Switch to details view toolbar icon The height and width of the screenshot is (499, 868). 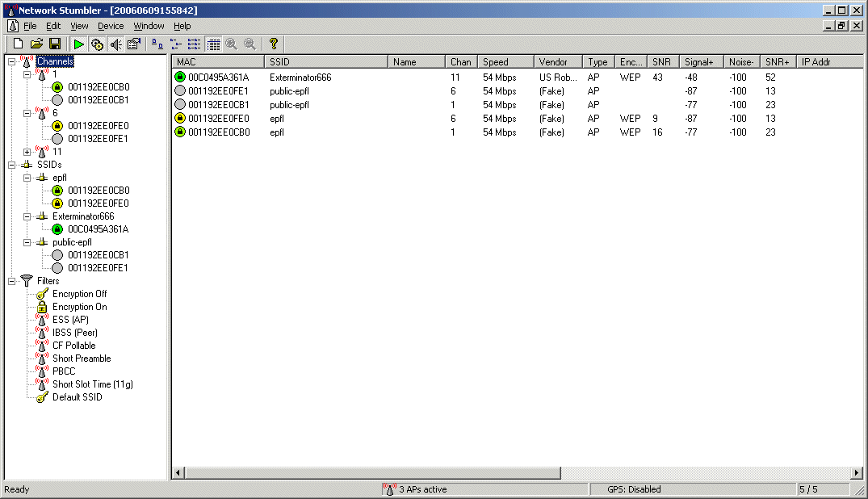[x=213, y=44]
